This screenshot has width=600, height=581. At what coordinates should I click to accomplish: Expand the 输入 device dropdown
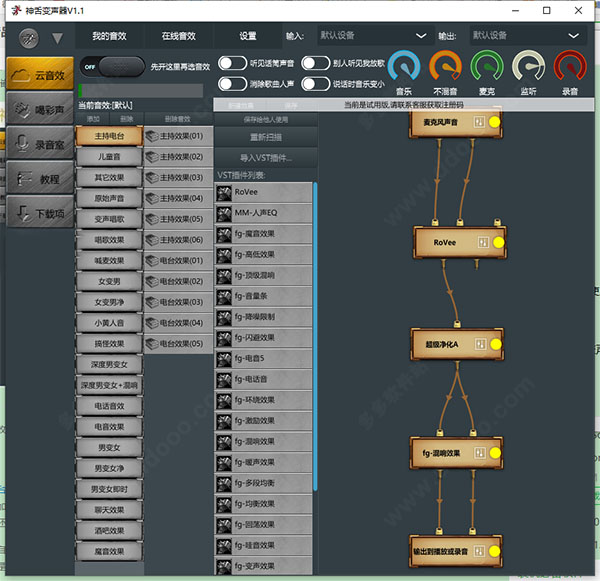[x=374, y=36]
